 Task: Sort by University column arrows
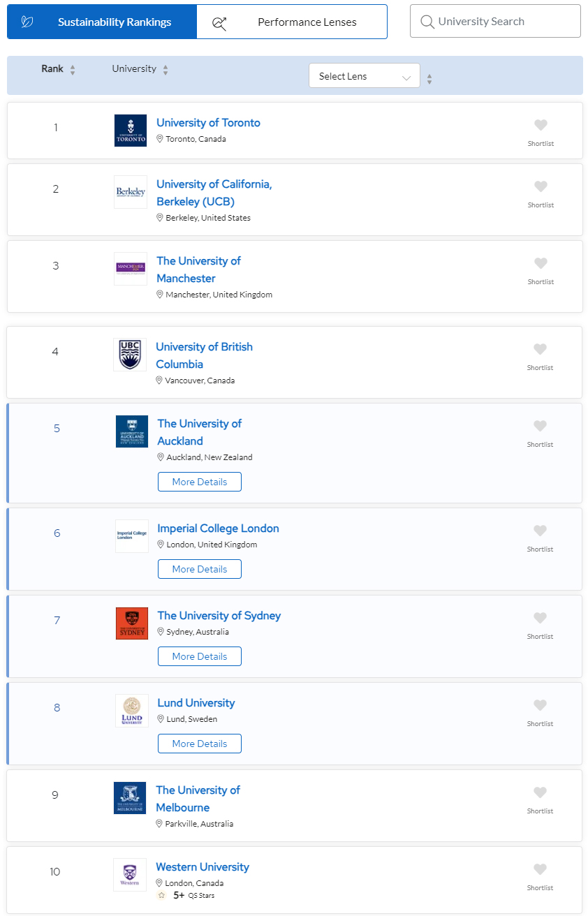[x=166, y=70]
